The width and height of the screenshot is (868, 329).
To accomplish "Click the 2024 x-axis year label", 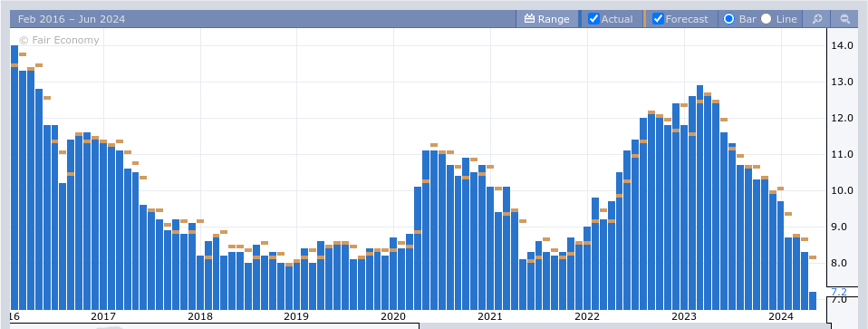I will [781, 317].
